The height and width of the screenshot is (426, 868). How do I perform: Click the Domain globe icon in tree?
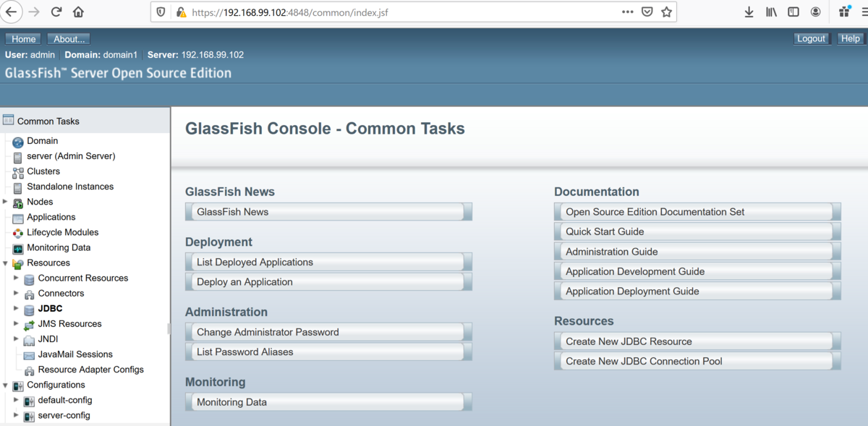[x=18, y=142]
